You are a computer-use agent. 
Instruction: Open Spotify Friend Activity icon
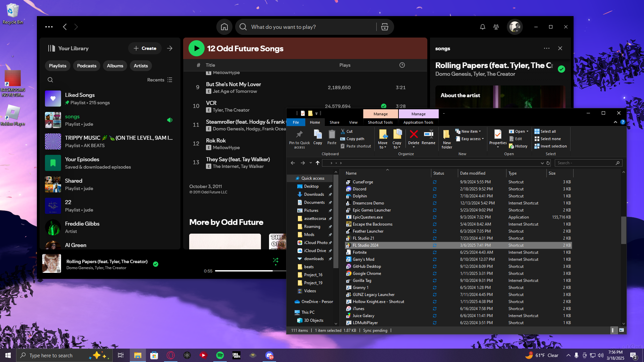496,27
